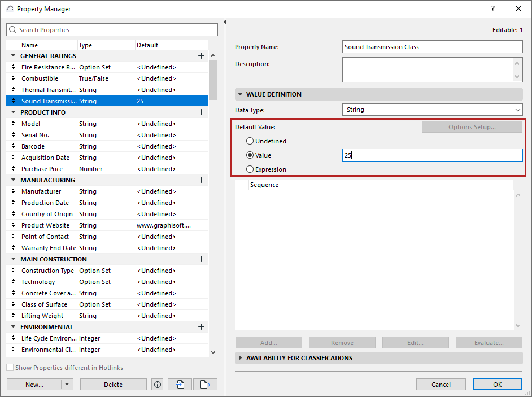Add property to General Ratings group
Viewport: 532px width, 397px height.
pyautogui.click(x=201, y=56)
